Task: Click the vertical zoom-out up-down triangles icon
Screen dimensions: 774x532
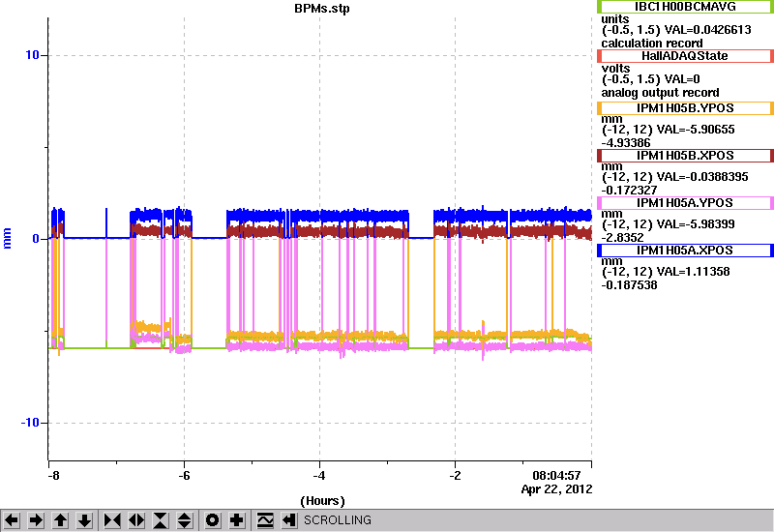Action: [185, 520]
